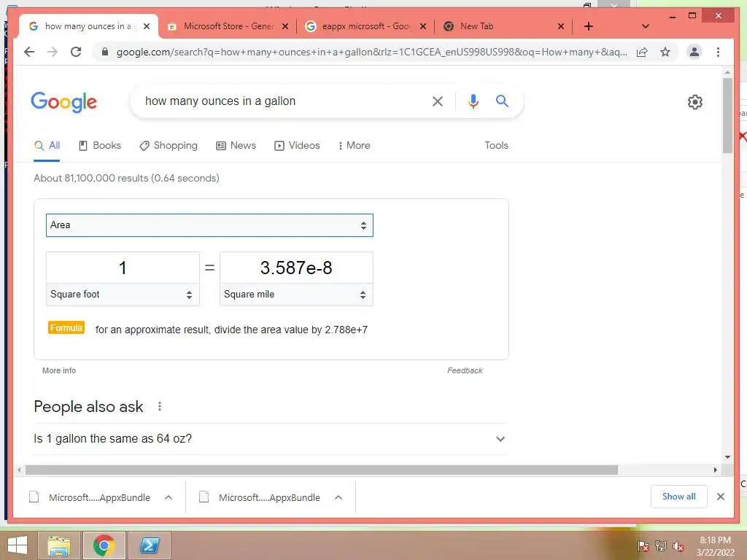
Task: Open Google settings gear
Action: pyautogui.click(x=695, y=101)
